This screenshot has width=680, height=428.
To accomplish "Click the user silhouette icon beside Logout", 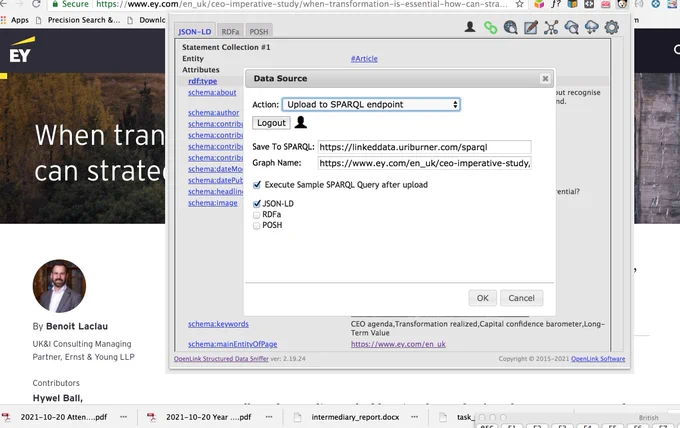I will pyautogui.click(x=301, y=122).
